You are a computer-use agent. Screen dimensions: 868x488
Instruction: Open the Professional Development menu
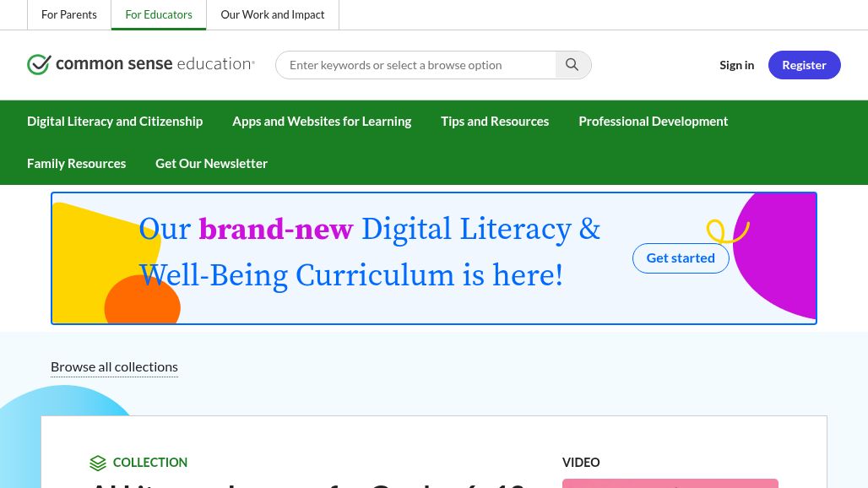point(653,121)
